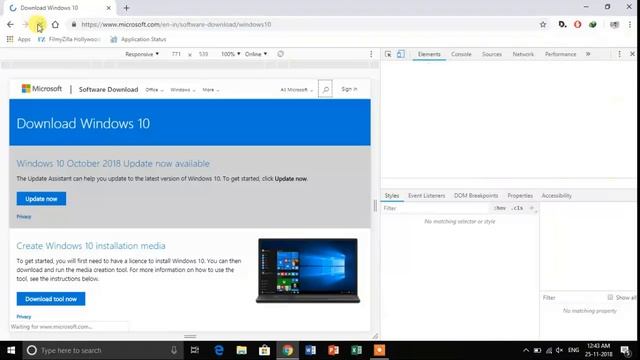Rotate device orientation icon
Viewport: 640px width, 360px height.
pos(280,54)
